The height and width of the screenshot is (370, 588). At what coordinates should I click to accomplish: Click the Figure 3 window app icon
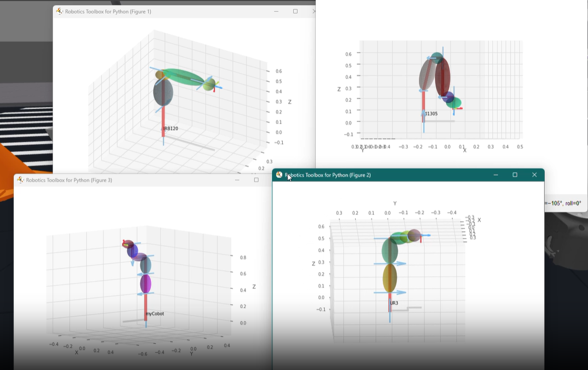pyautogui.click(x=20, y=180)
